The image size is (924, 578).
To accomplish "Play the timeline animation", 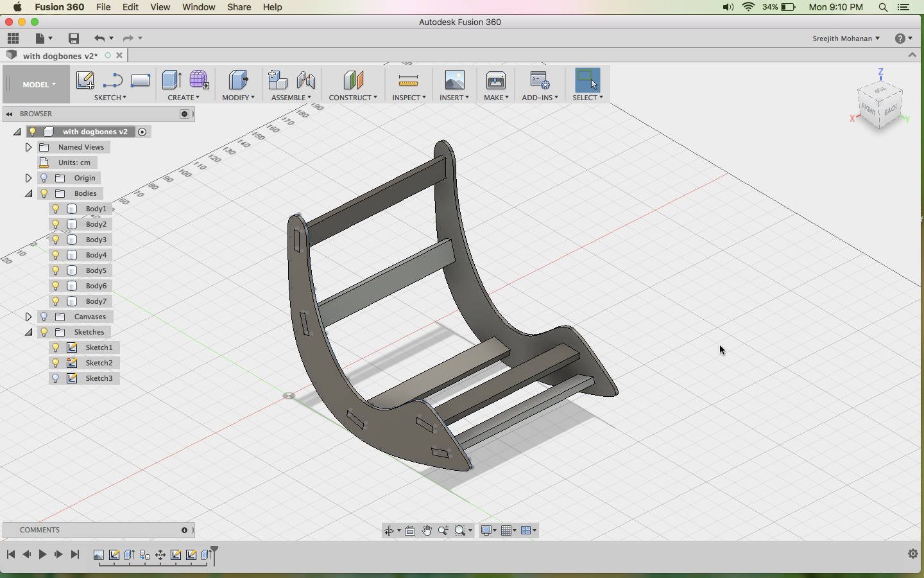I will [x=42, y=554].
